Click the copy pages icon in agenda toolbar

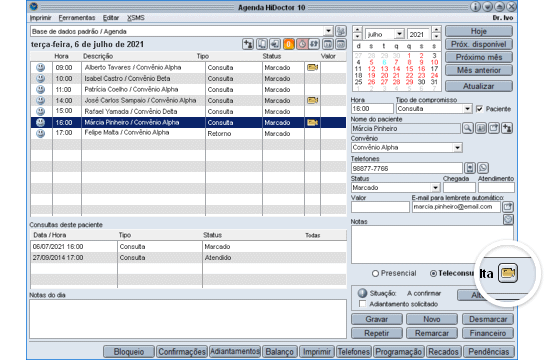[262, 44]
